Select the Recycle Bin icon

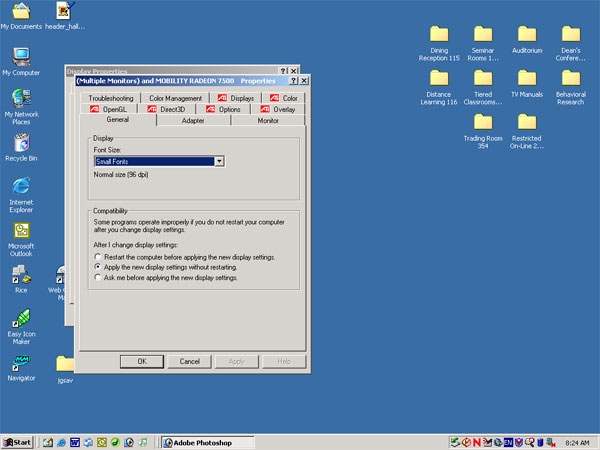[21, 147]
